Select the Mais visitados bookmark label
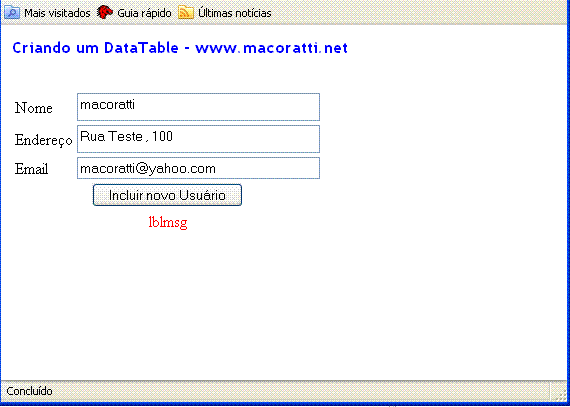 click(57, 13)
